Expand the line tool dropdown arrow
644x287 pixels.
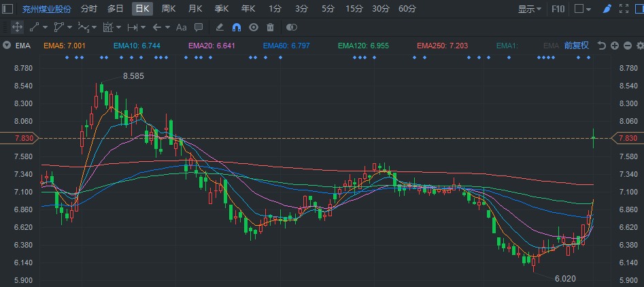(x=45, y=27)
